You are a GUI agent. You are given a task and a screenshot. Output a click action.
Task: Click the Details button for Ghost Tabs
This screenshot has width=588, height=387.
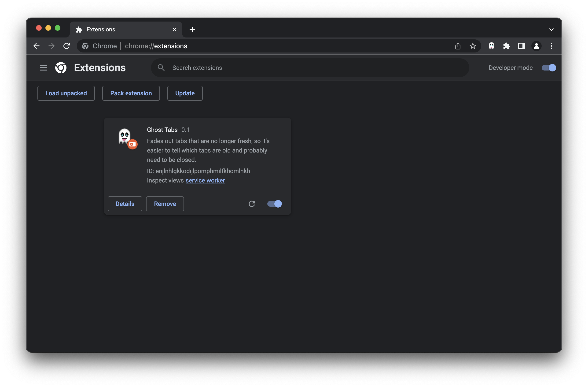coord(125,204)
